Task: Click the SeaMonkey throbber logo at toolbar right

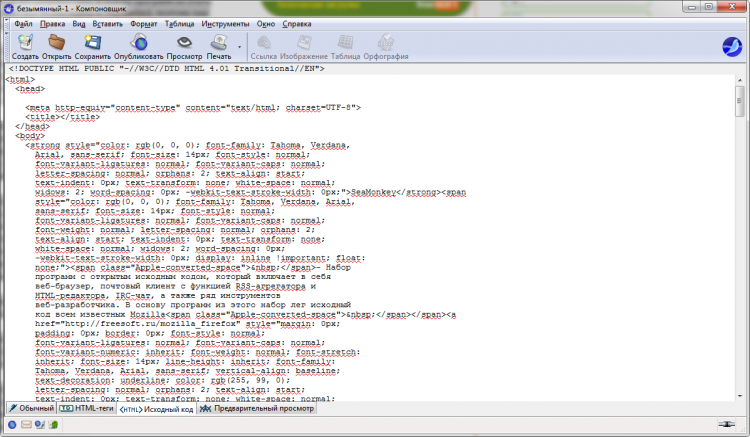Action: point(732,47)
